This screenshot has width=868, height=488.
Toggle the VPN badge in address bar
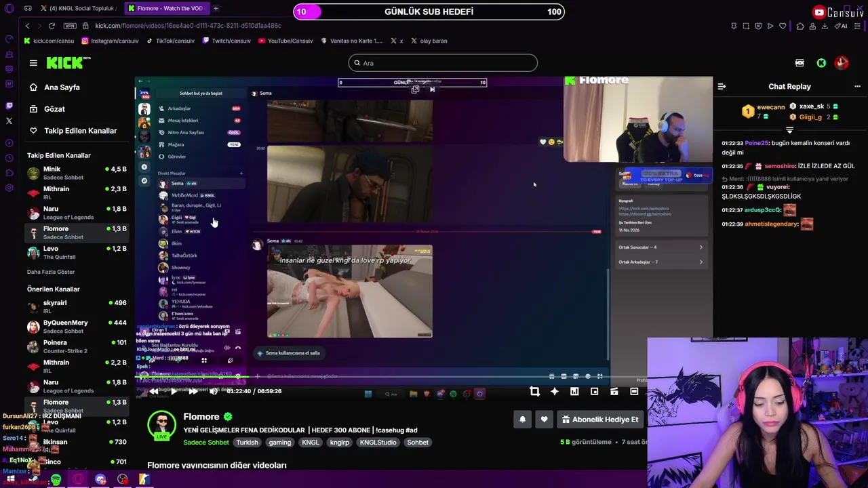pos(70,26)
